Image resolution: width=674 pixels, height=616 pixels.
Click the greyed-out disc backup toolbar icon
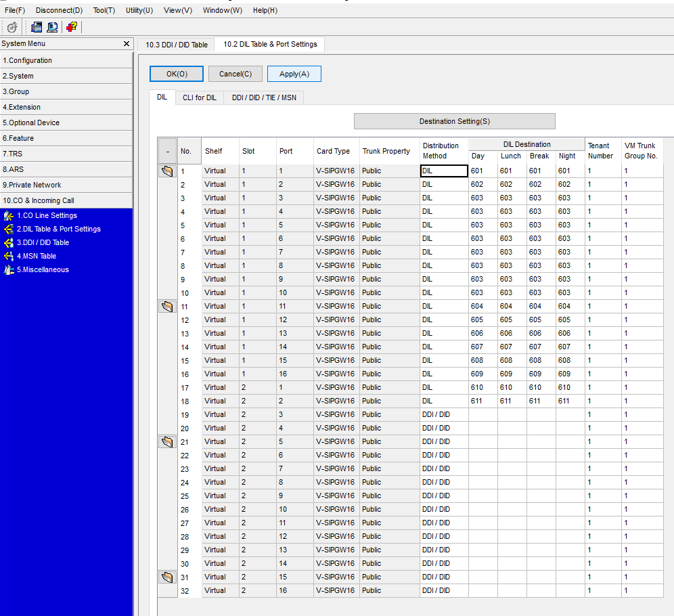[x=12, y=27]
